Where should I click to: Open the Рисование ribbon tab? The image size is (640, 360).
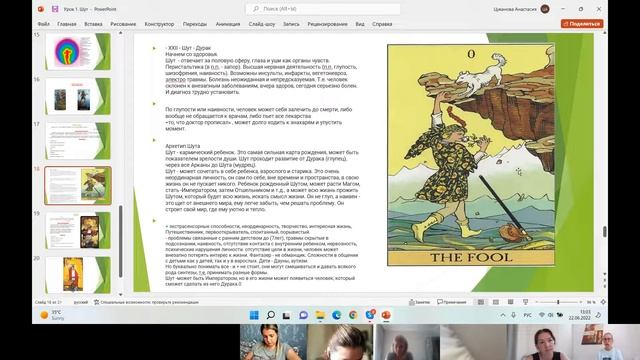(123, 24)
